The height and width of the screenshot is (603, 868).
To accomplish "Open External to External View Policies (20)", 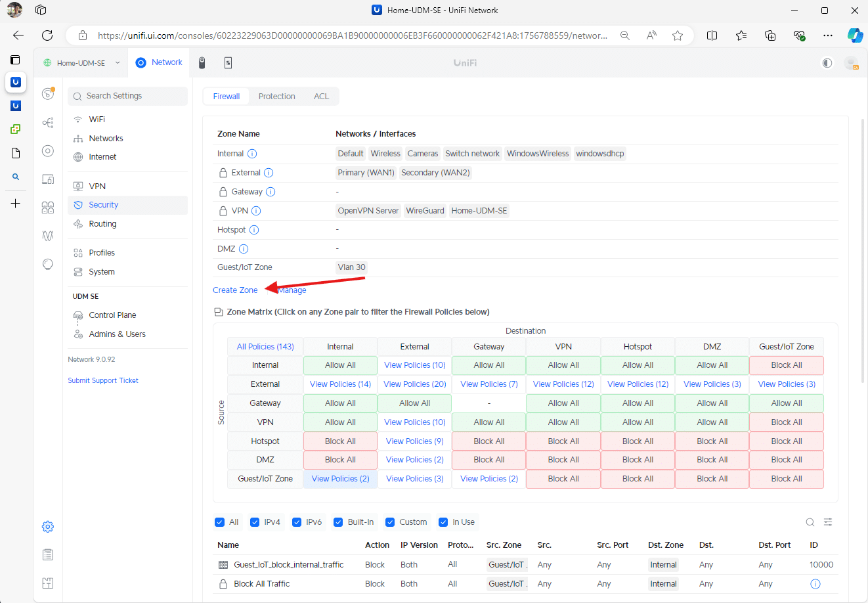I will pos(415,384).
